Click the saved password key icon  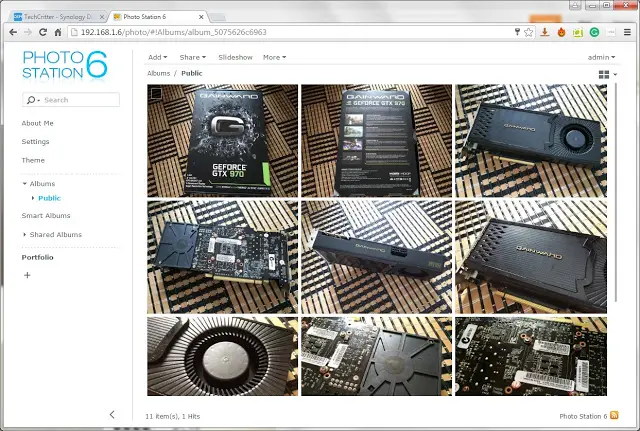(x=517, y=32)
